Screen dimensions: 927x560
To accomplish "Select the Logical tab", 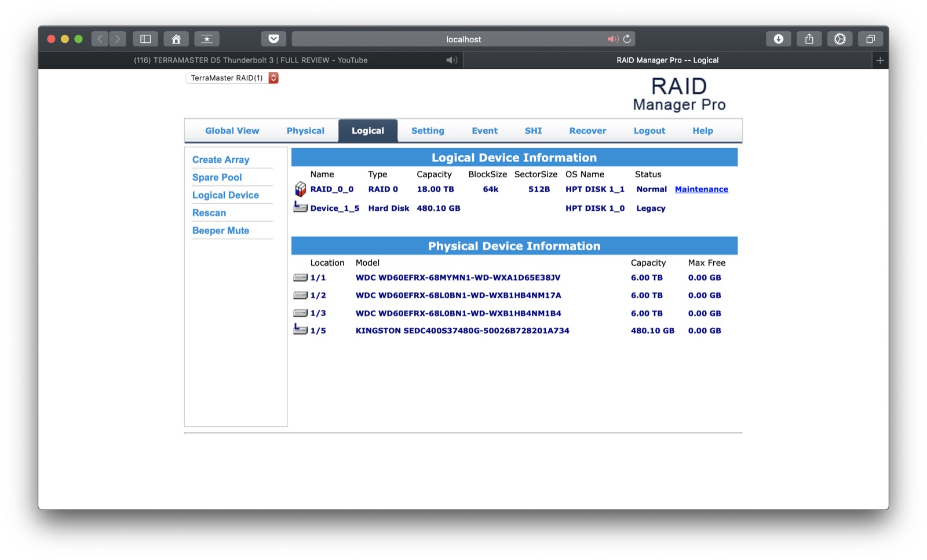I will tap(368, 131).
